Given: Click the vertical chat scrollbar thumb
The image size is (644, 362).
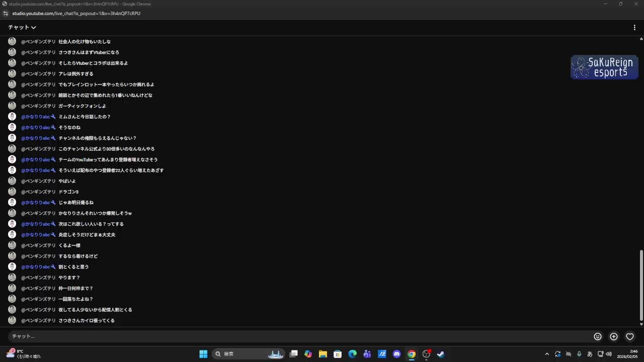Looking at the screenshot, I should (641, 285).
